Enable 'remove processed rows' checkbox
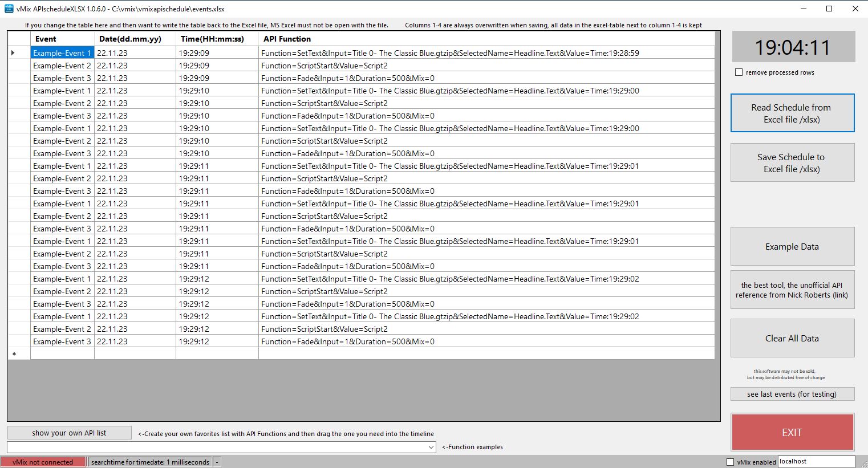This screenshot has height=468, width=868. tap(739, 72)
